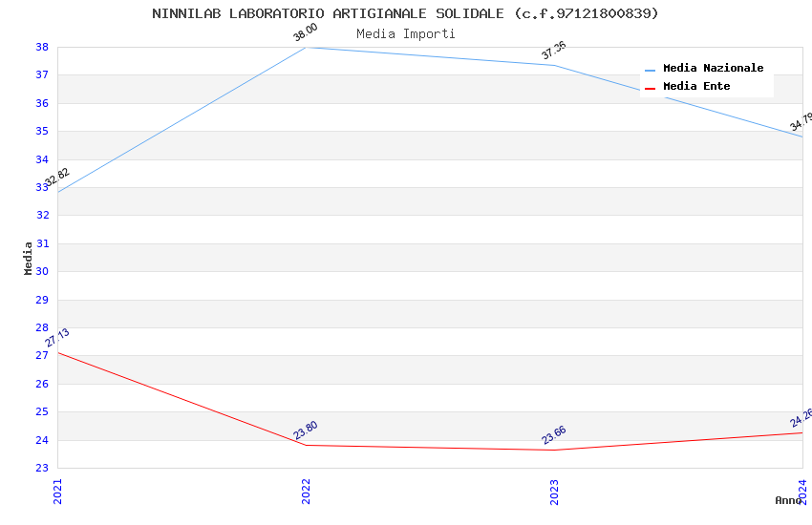Click the y-axis tick label 32

coord(43,215)
